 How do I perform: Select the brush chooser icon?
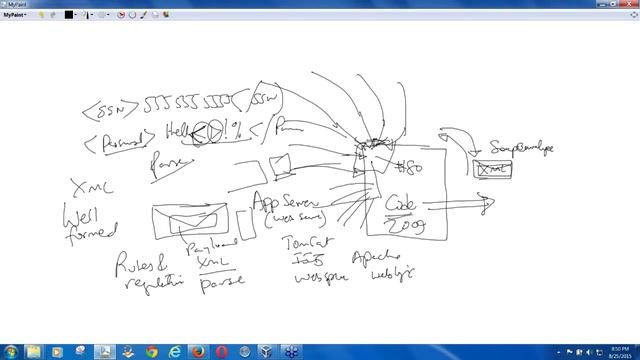tap(85, 15)
